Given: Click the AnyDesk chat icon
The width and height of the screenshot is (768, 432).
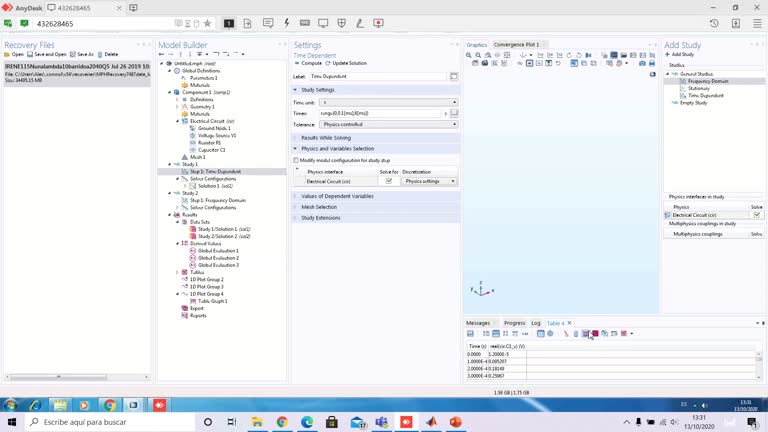Looking at the screenshot, I should [268, 23].
